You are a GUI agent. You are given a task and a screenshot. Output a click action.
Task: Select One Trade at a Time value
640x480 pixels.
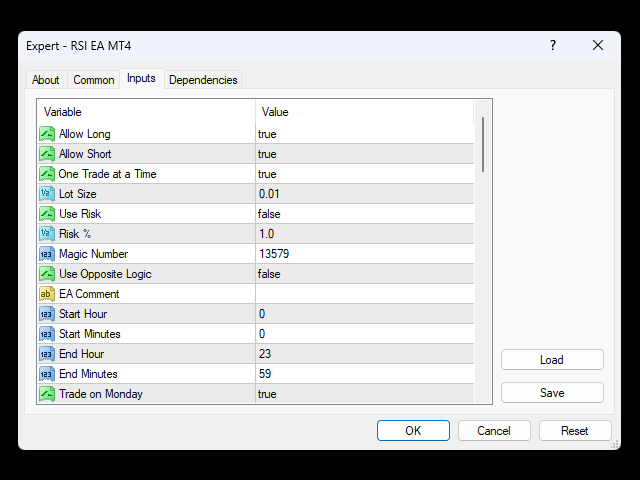point(364,174)
